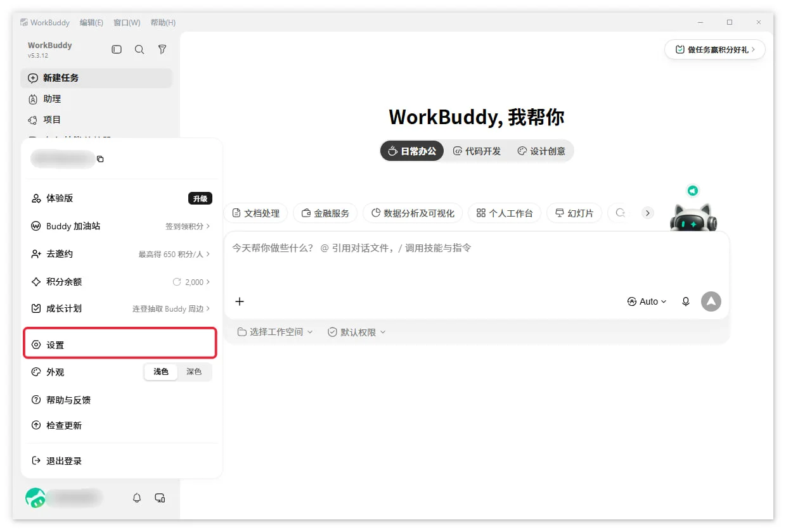Open 做任务赢积分好礼 banner
This screenshot has height=532, width=786.
click(715, 49)
